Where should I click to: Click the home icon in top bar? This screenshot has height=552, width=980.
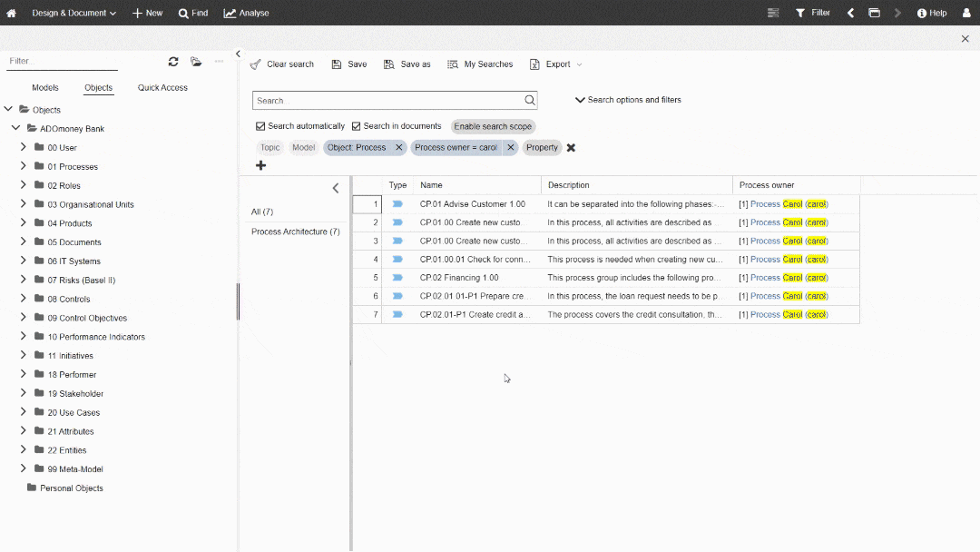click(x=12, y=13)
